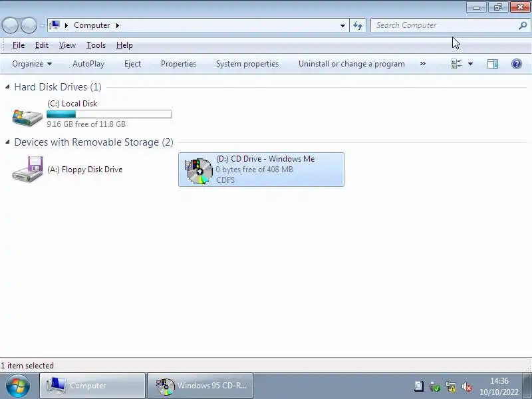The width and height of the screenshot is (532, 399).
Task: Open the view options dropdown arrow
Action: pos(471,64)
